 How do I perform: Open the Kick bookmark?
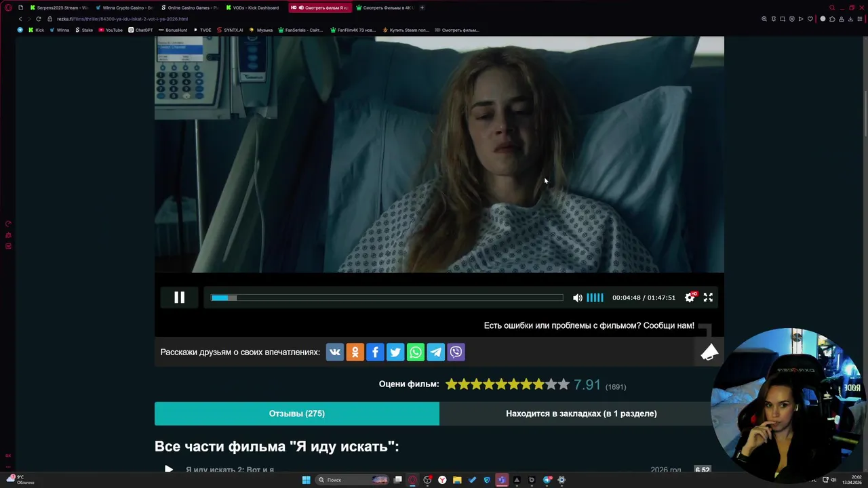tap(36, 30)
